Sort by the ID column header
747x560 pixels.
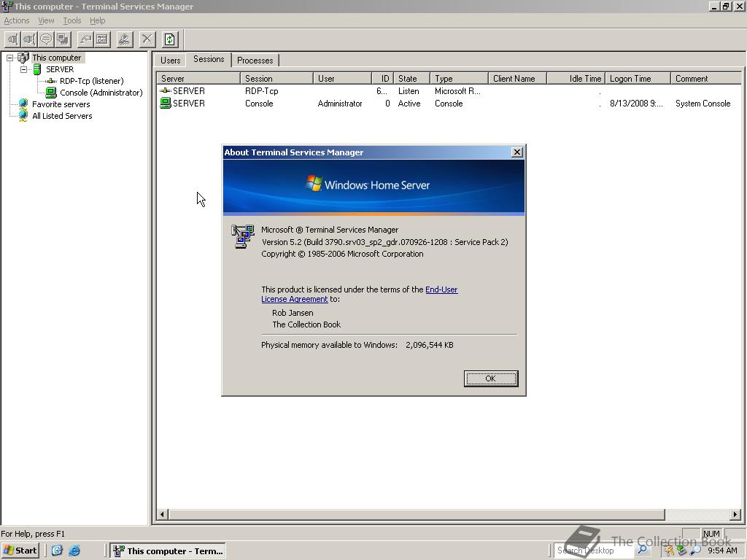coord(382,79)
